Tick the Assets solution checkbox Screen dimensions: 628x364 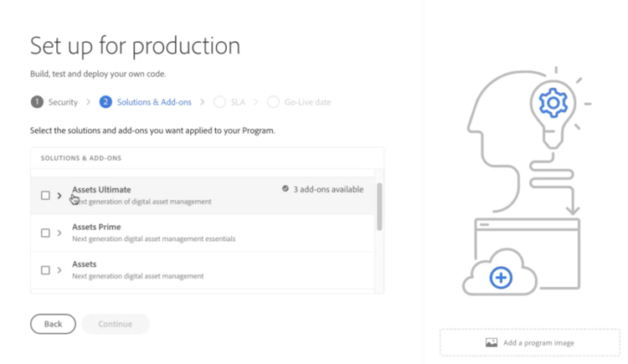pyautogui.click(x=46, y=270)
